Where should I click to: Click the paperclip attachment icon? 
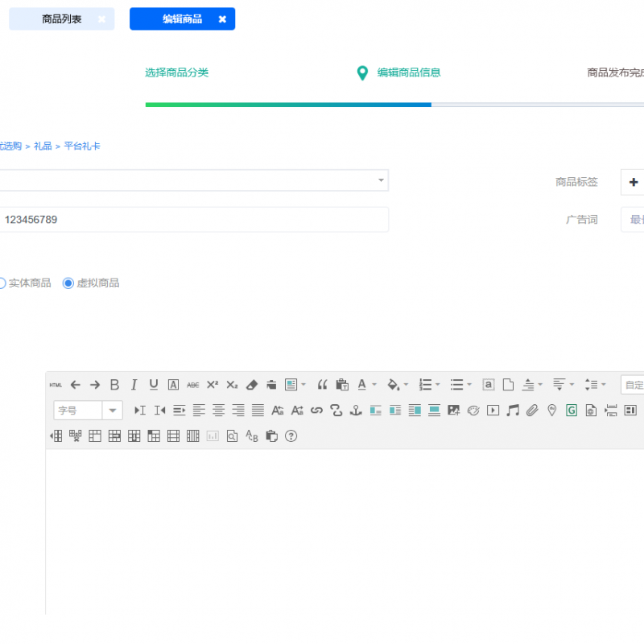[x=532, y=411]
